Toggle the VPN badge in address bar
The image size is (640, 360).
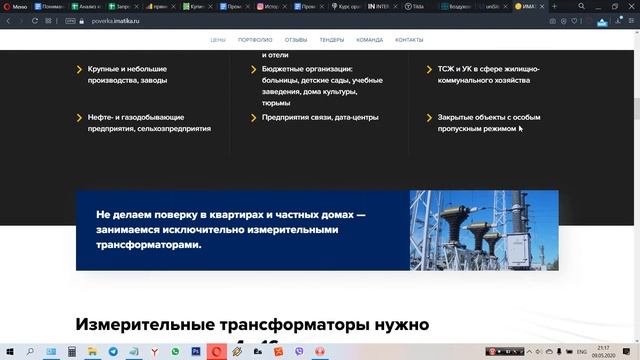pyautogui.click(x=70, y=21)
